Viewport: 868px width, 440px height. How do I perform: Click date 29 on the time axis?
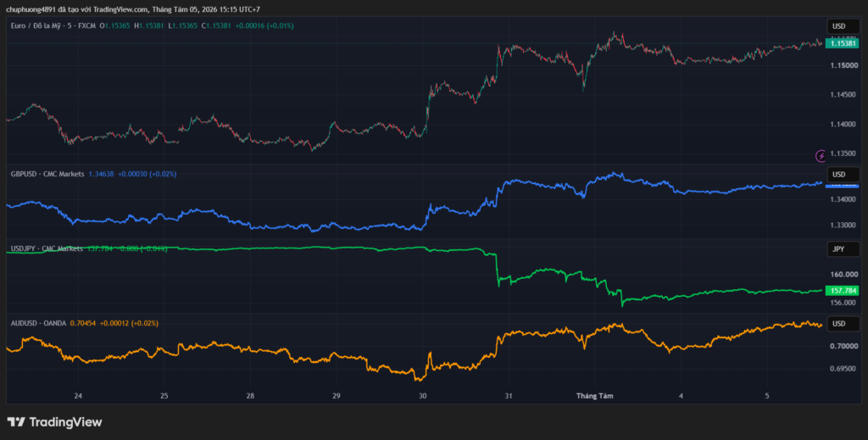(336, 396)
